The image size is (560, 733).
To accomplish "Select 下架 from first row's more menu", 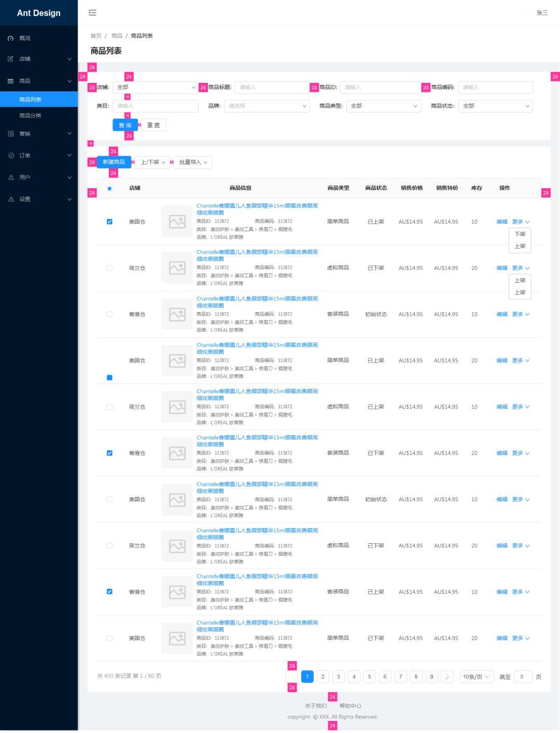I will tap(520, 234).
